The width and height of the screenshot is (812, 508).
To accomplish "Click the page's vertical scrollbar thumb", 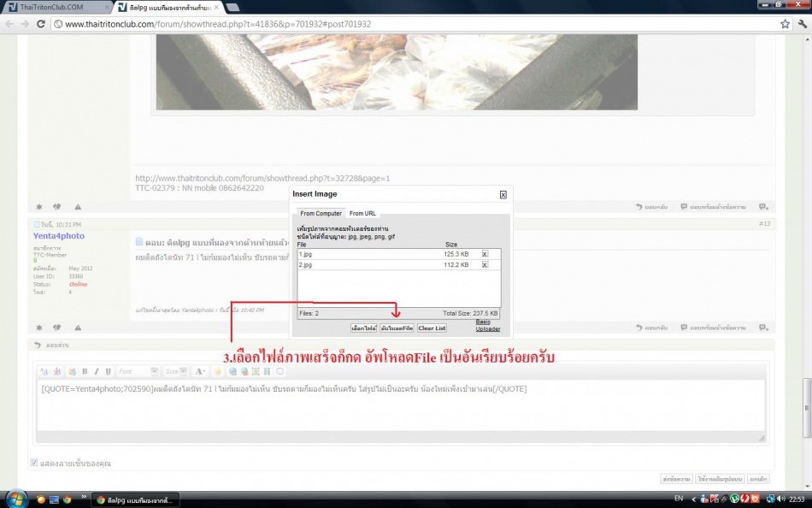I will pyautogui.click(x=806, y=393).
